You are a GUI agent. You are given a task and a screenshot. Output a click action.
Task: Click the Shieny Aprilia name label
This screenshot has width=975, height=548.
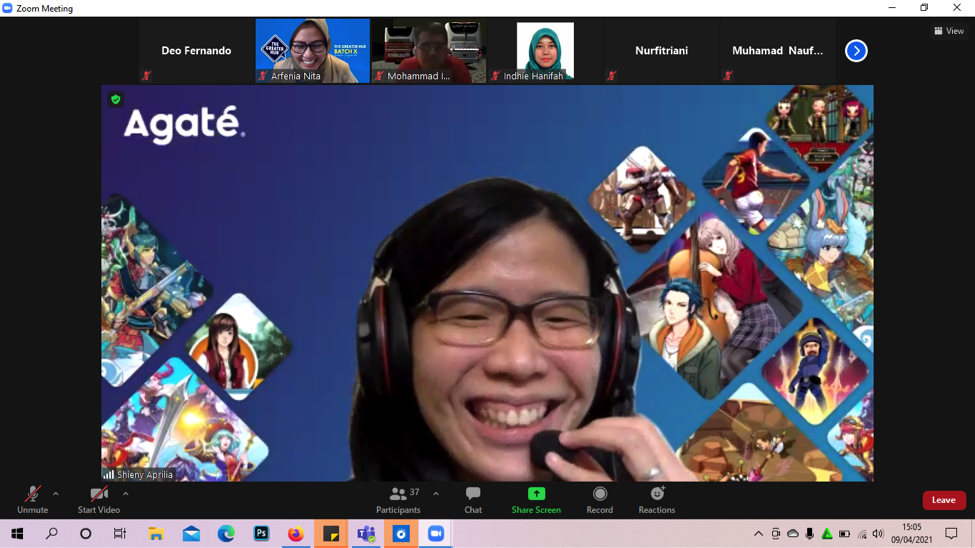[145, 475]
